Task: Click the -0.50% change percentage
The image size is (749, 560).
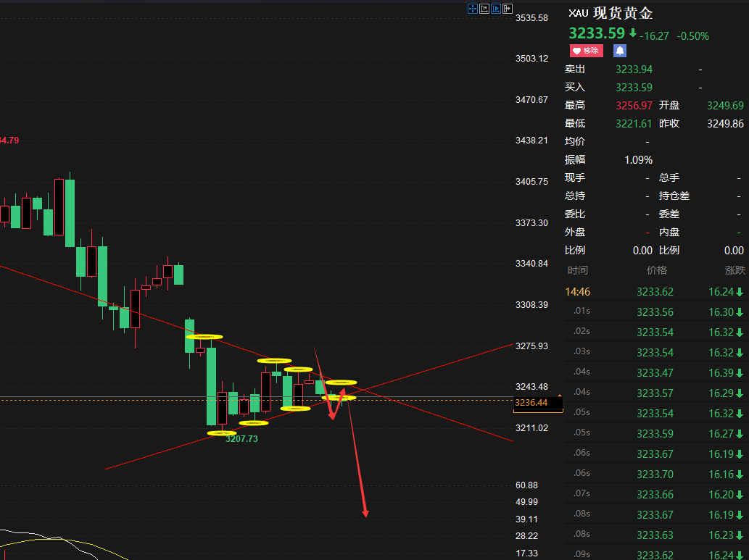Action: (692, 36)
